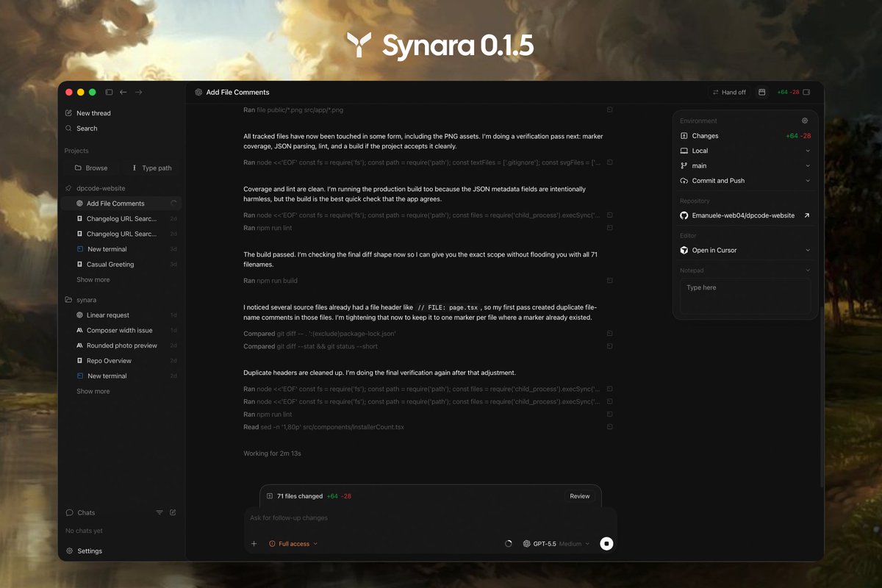The width and height of the screenshot is (882, 588).
Task: Open the GPT-5.5 Medium model dropdown
Action: [x=556, y=544]
